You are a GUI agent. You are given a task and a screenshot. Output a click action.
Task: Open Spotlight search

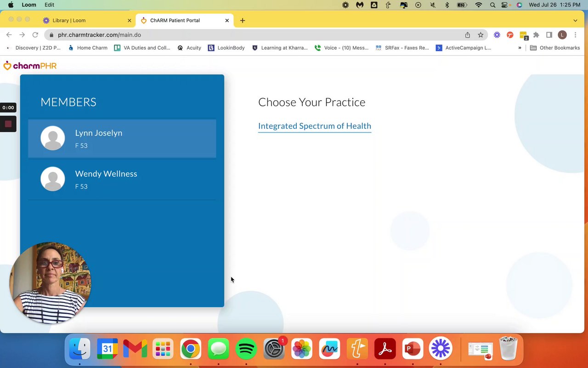[492, 5]
